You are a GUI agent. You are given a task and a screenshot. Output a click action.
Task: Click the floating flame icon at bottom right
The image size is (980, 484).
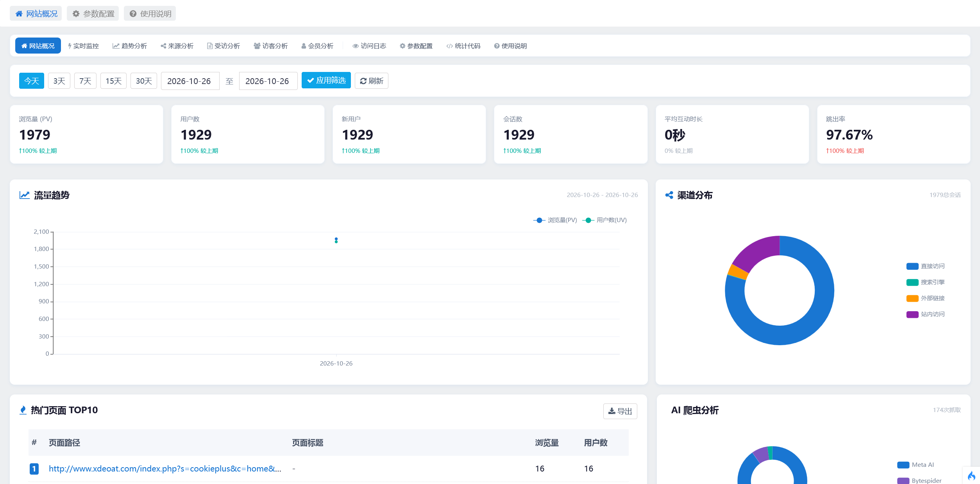(x=971, y=475)
